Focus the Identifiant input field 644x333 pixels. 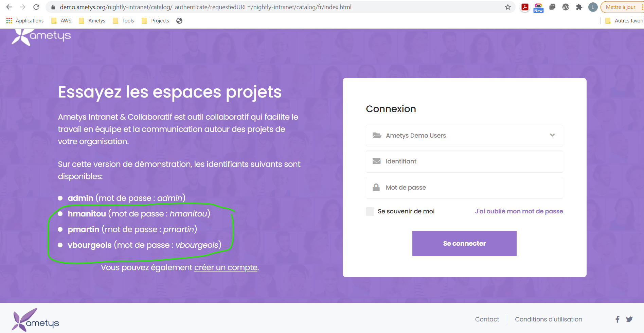pos(464,161)
